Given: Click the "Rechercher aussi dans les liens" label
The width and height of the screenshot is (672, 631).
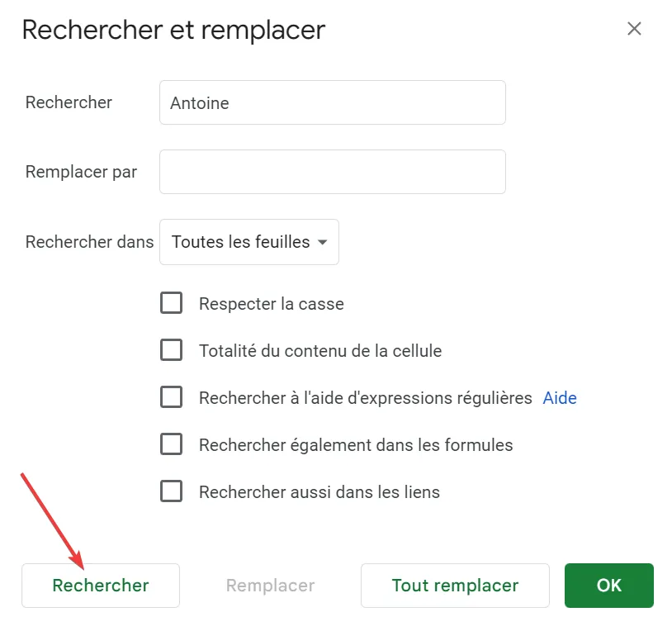Looking at the screenshot, I should tap(319, 491).
